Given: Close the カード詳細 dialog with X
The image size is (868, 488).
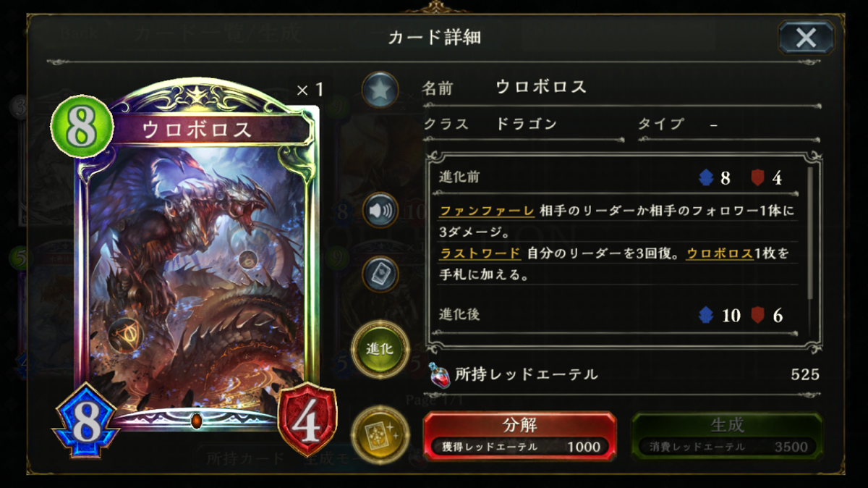Looking at the screenshot, I should [806, 38].
